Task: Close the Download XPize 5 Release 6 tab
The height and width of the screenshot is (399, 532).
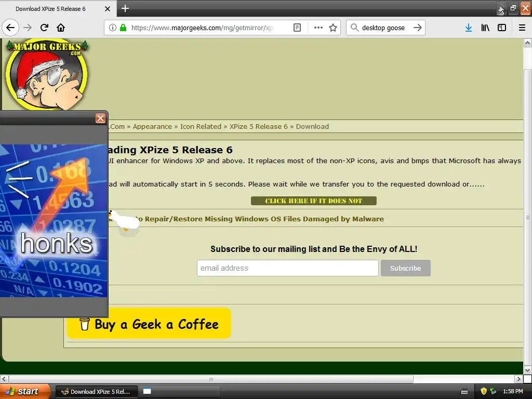Action: (107, 9)
